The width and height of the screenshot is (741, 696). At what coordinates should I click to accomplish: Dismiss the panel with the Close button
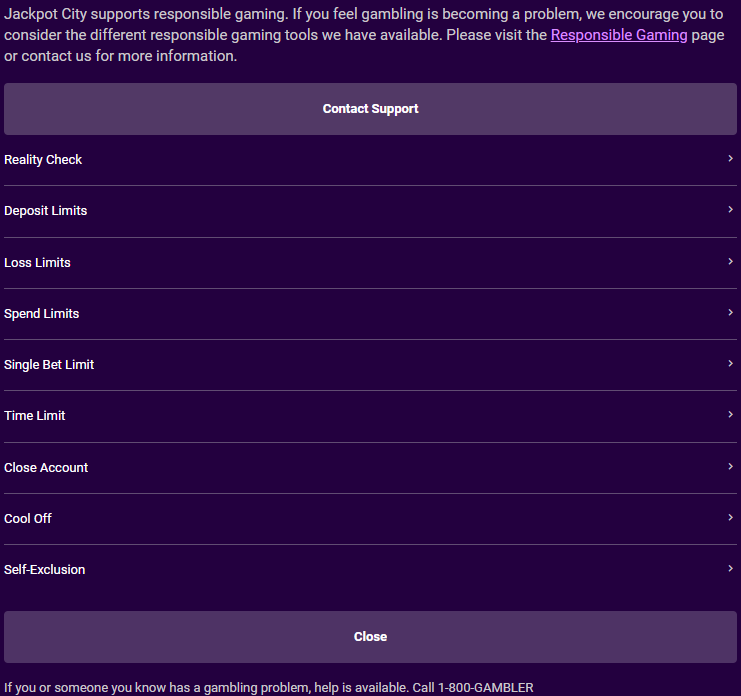[370, 637]
